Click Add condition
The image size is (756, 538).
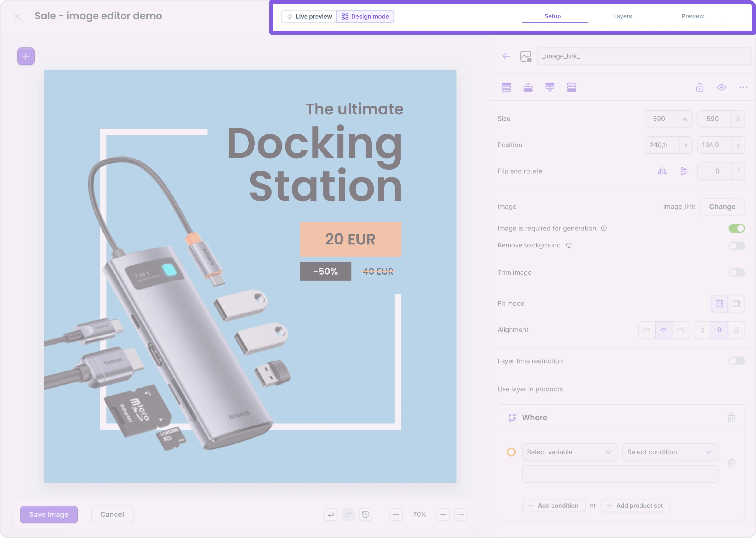[554, 505]
